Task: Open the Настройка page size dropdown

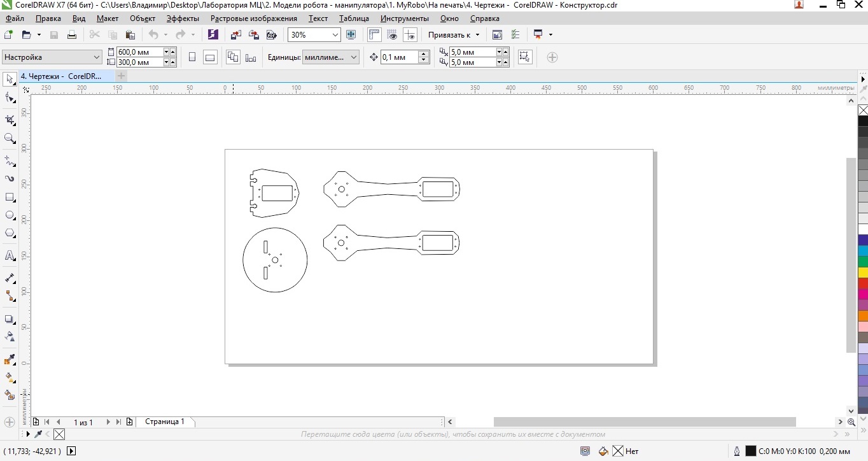Action: pyautogui.click(x=97, y=57)
